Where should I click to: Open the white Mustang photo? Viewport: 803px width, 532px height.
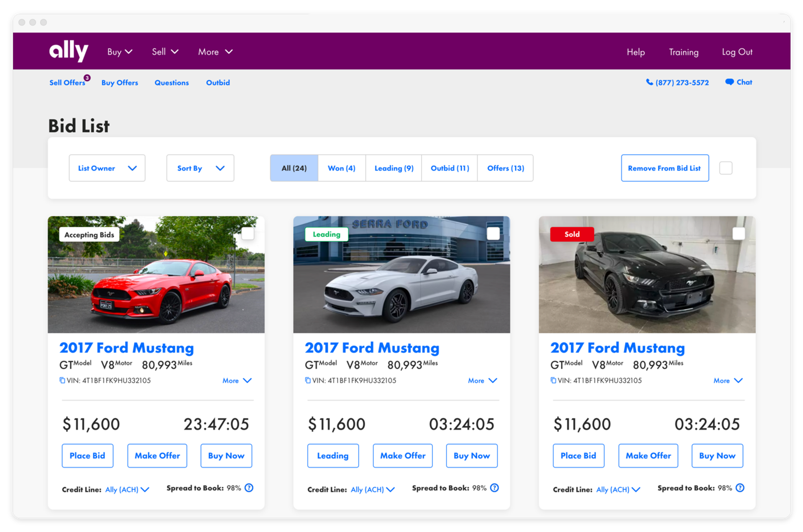click(401, 275)
